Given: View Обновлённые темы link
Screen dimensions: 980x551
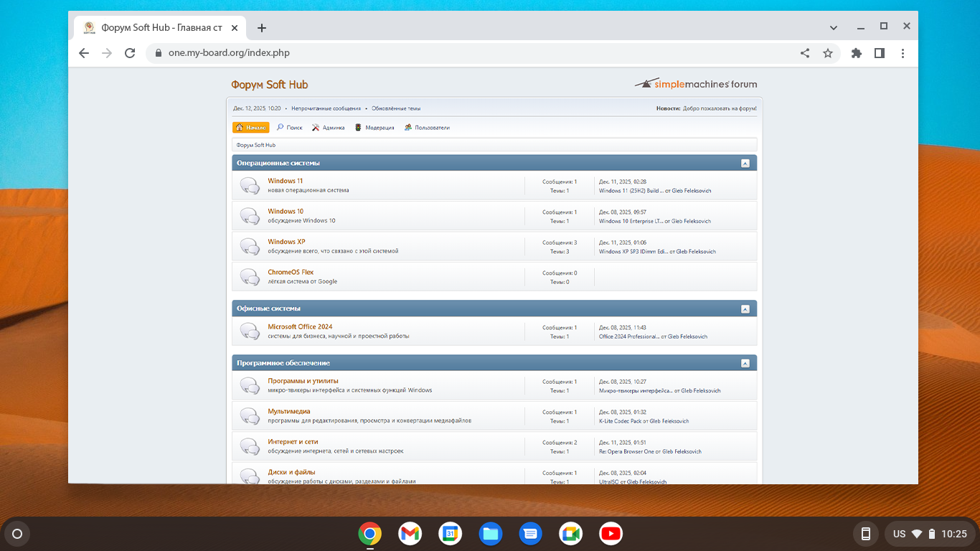Looking at the screenshot, I should [395, 108].
